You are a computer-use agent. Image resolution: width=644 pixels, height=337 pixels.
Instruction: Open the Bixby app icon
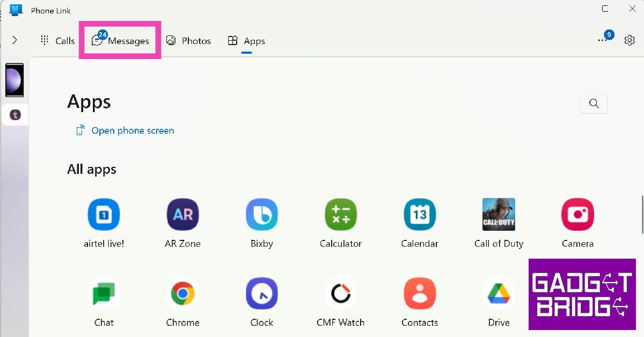click(261, 215)
